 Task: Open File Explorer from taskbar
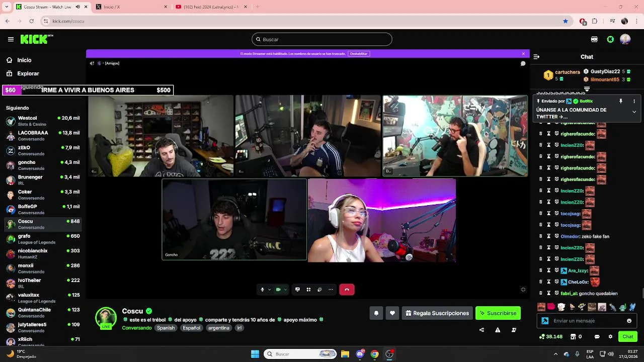click(x=345, y=354)
